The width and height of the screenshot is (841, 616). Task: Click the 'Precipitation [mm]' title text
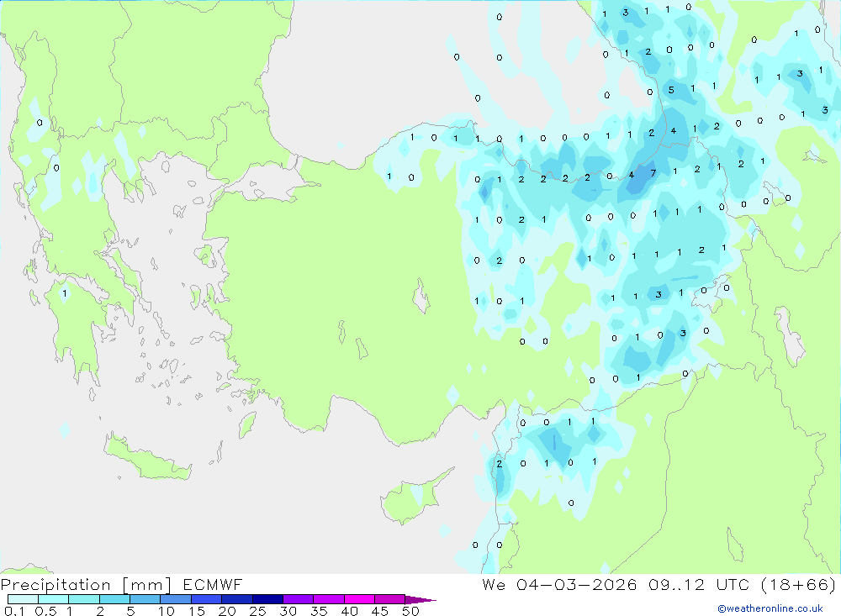86,585
